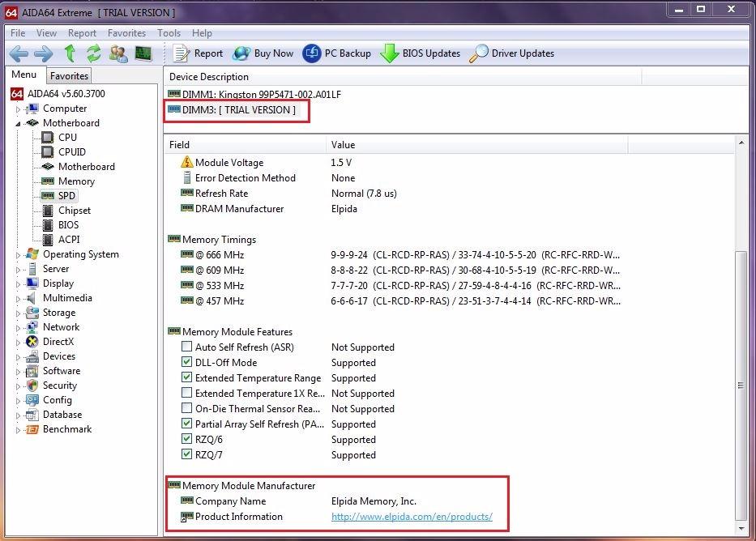Click the back navigation arrow
Viewport: 756px width, 541px height.
(19, 53)
